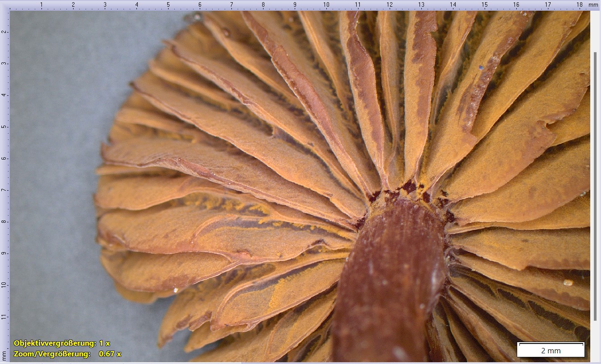Click the 5 mm mark on the horizontal ruler

click(x=168, y=5)
